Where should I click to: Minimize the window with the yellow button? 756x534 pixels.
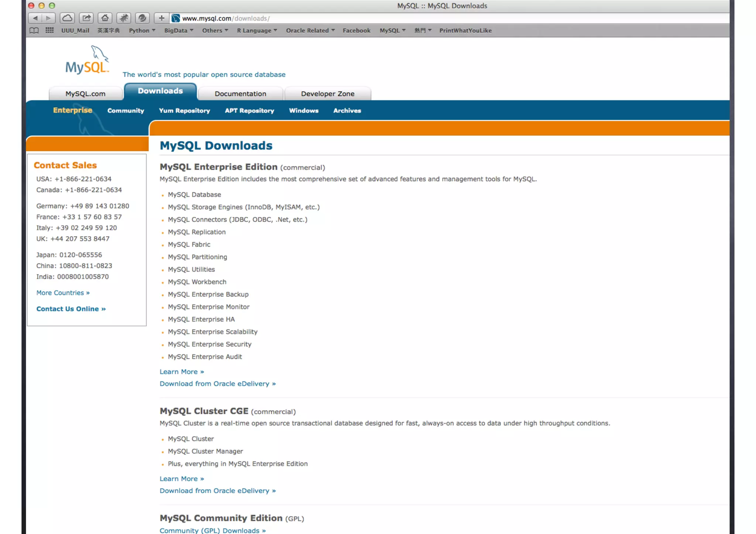[x=41, y=6]
